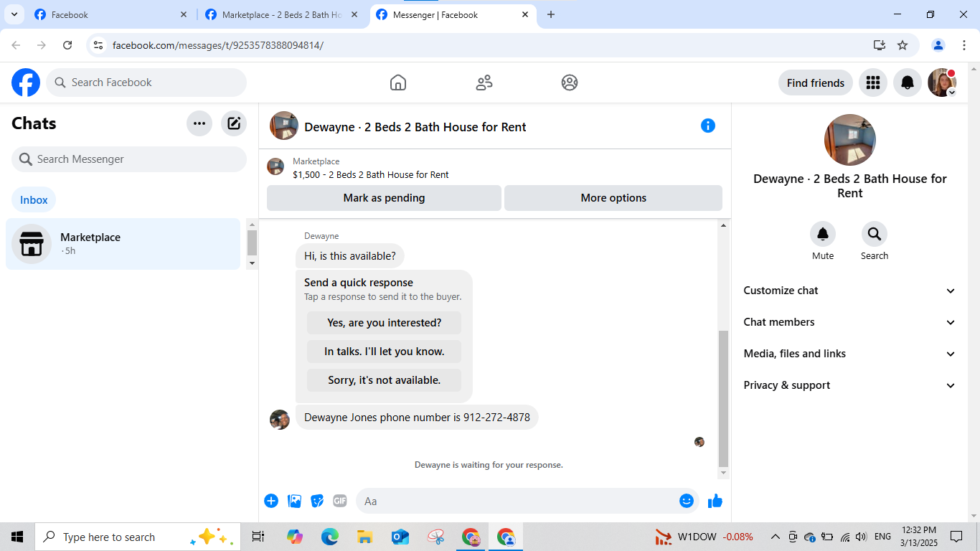Image resolution: width=980 pixels, height=551 pixels.
Task: View site information icon in address bar
Action: coord(98,45)
